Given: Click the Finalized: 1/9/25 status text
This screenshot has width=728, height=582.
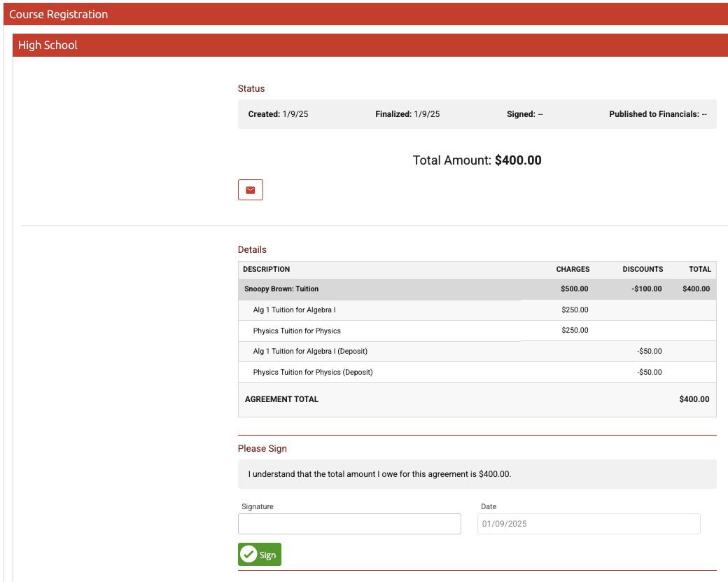Looking at the screenshot, I should pos(407,114).
